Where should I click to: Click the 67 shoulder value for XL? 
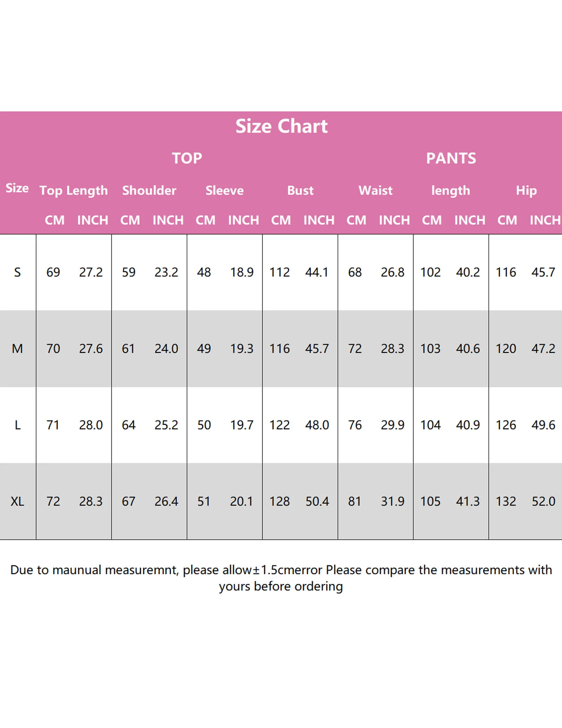pyautogui.click(x=128, y=501)
